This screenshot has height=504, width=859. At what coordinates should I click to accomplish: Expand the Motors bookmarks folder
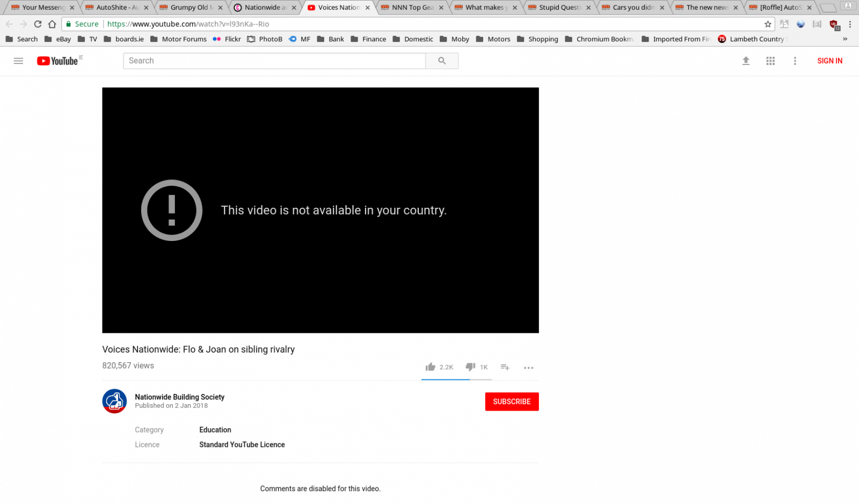point(493,39)
